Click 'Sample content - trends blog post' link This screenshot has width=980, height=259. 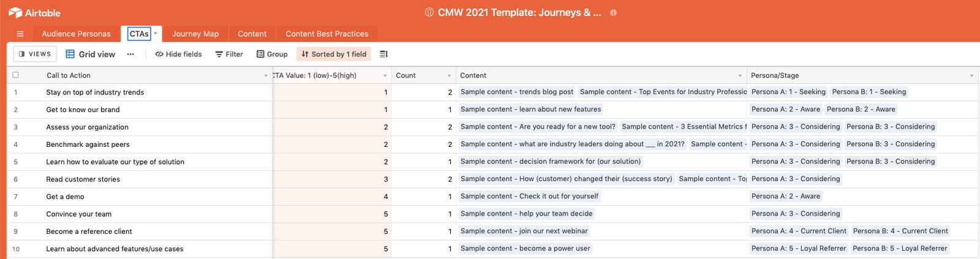tap(517, 92)
